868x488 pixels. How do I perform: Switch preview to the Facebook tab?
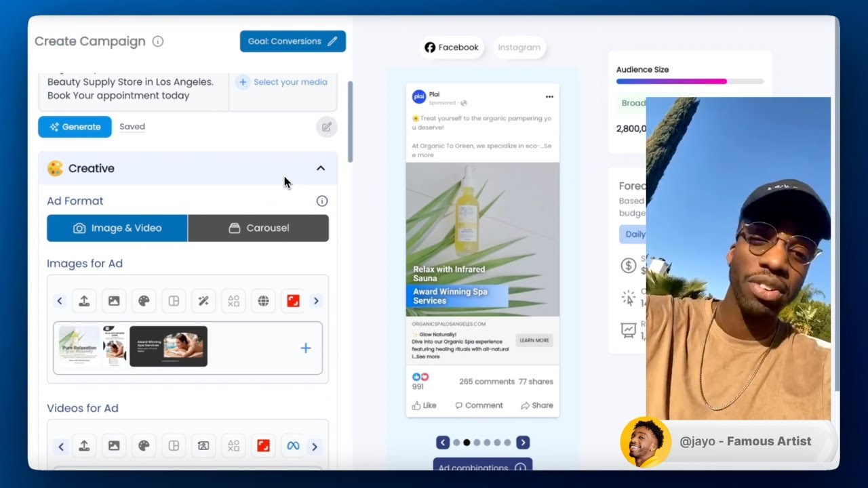click(452, 47)
